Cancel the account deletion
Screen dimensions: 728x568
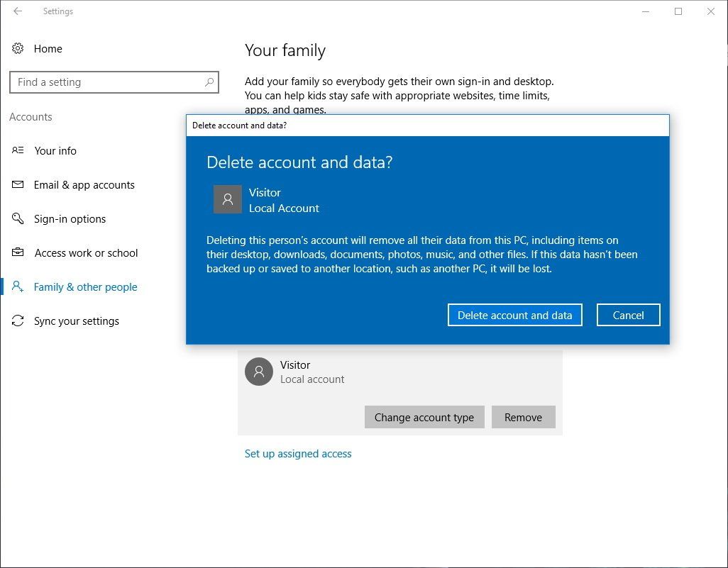pyautogui.click(x=628, y=315)
